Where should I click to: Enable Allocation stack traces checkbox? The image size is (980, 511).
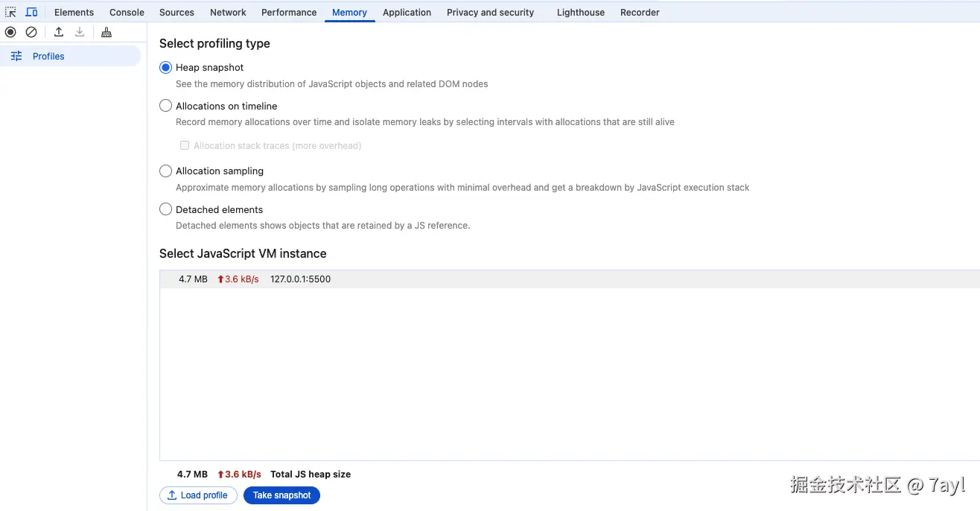[x=185, y=146]
